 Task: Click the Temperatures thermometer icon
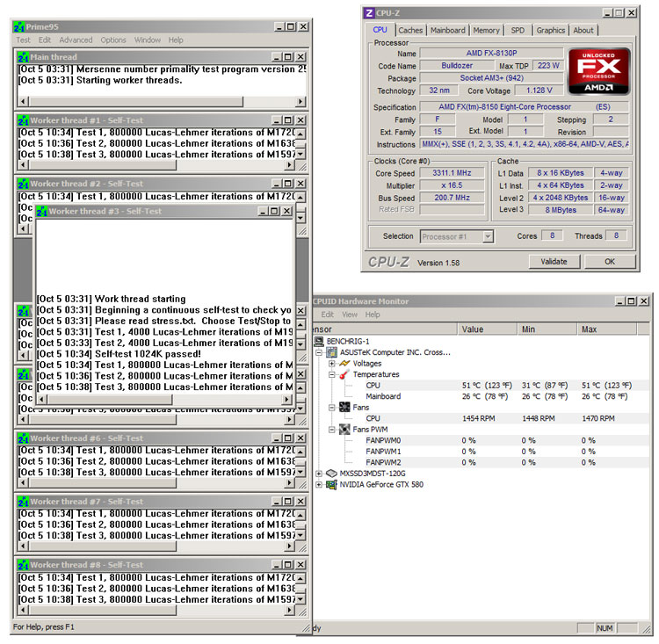344,374
